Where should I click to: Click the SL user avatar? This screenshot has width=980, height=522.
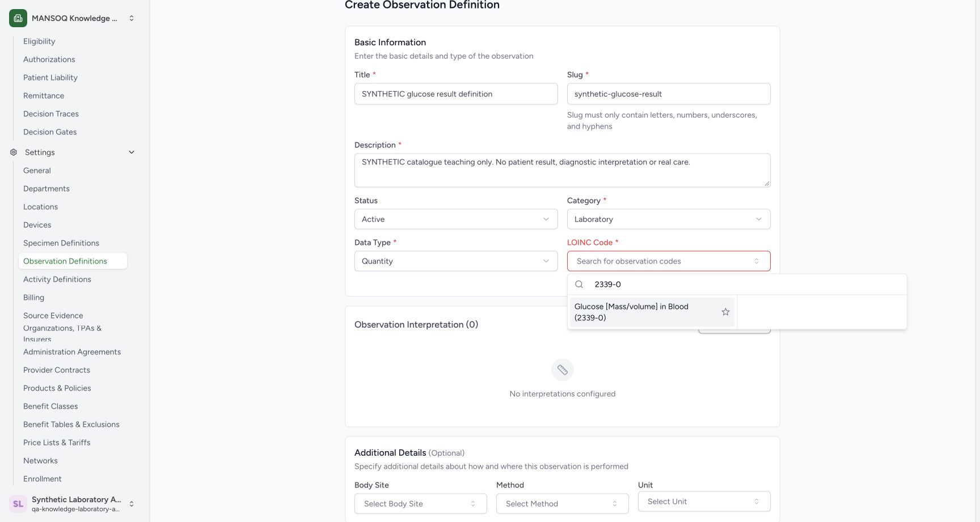pyautogui.click(x=18, y=504)
